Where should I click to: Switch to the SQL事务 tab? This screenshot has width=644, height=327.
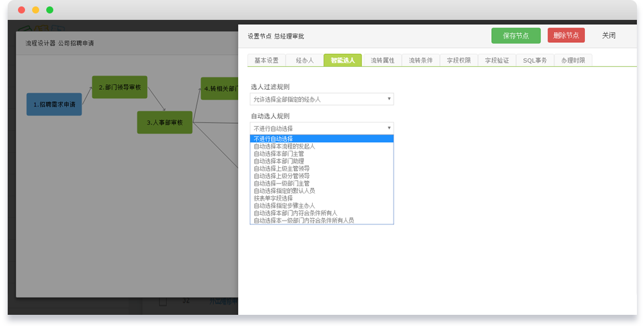point(535,60)
